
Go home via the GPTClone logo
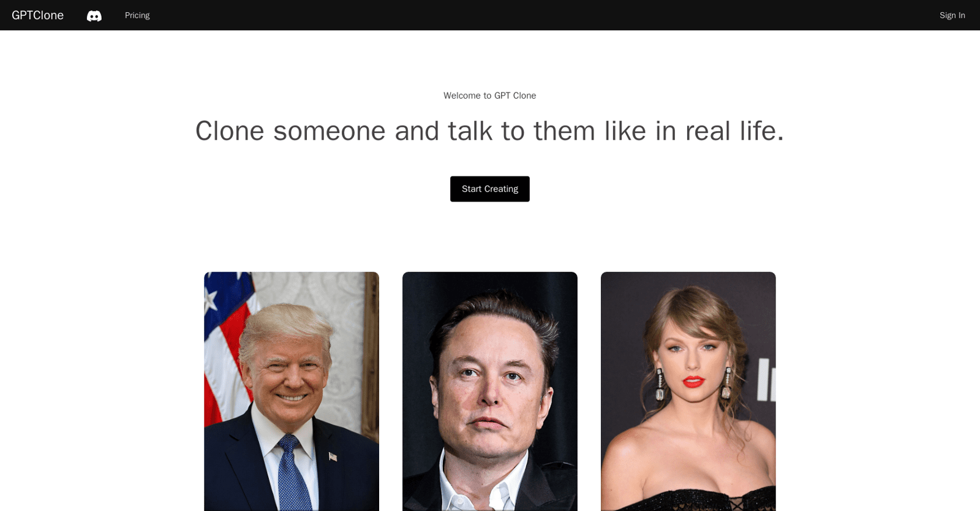tap(37, 15)
